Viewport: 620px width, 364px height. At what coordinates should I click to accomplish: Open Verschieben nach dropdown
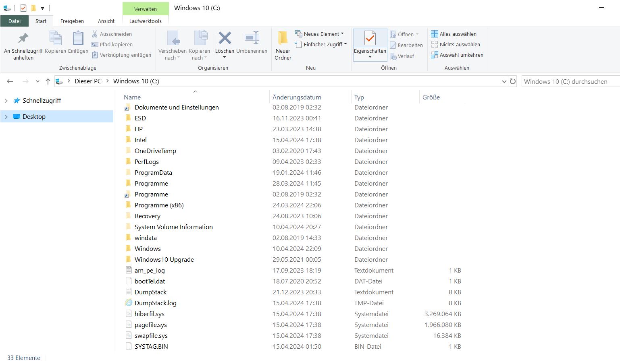[173, 46]
